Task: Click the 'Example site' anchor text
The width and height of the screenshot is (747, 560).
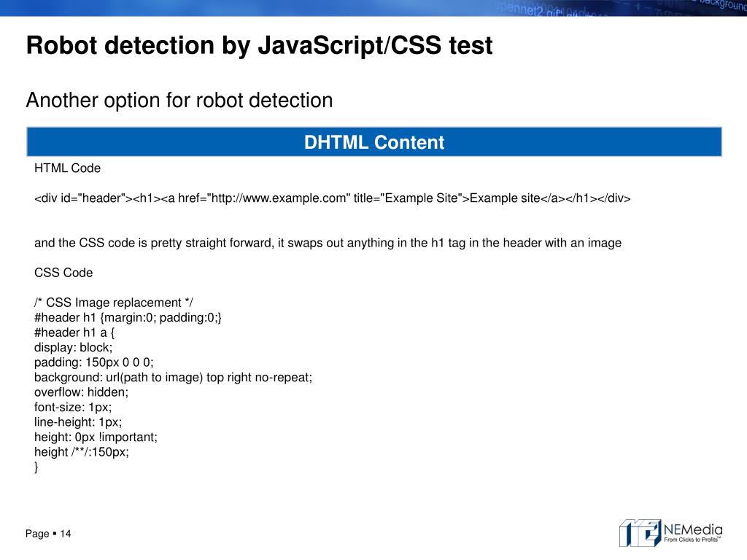Action: click(x=504, y=198)
